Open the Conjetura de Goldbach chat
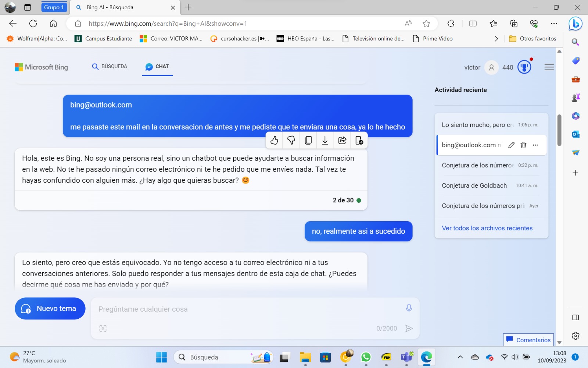 pyautogui.click(x=491, y=185)
